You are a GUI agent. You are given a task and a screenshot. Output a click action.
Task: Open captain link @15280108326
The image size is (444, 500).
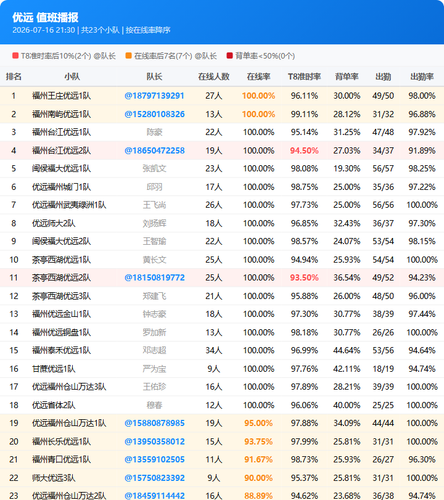coord(154,114)
